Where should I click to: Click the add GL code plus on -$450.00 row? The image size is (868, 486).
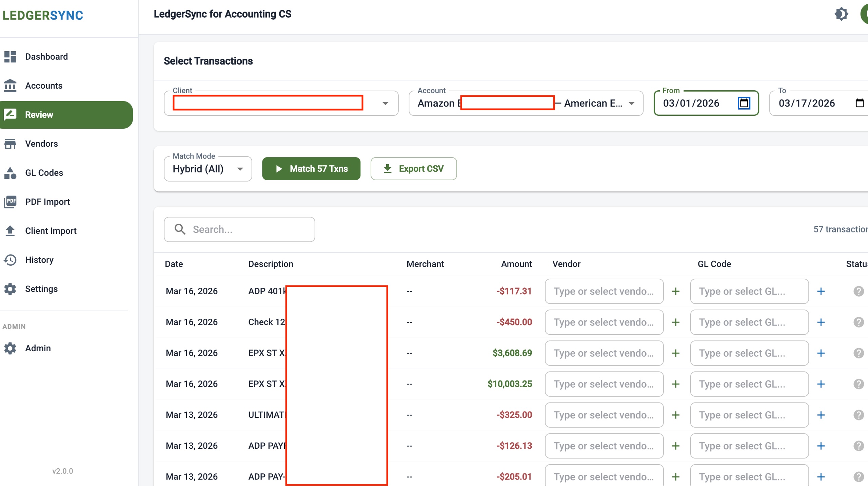click(x=821, y=322)
